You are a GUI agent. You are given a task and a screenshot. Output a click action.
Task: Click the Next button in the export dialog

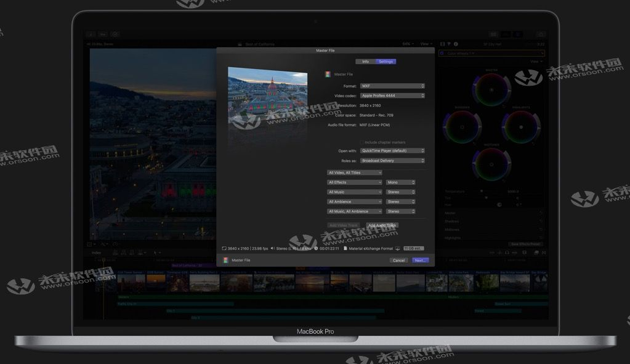click(420, 261)
